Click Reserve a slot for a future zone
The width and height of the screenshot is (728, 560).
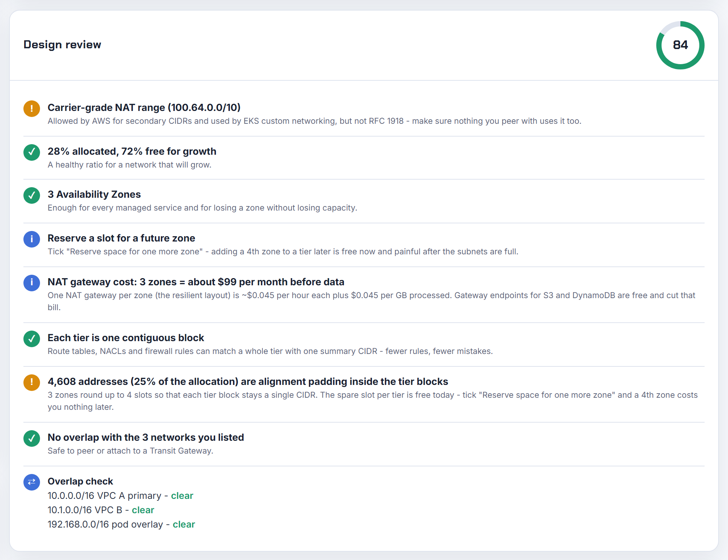(121, 238)
